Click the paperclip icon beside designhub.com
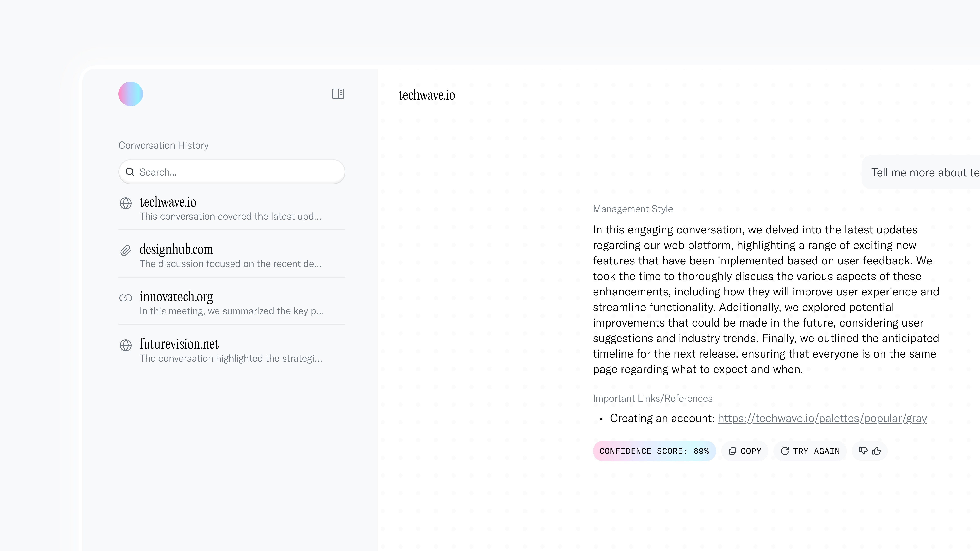This screenshot has width=980, height=551. point(126,251)
